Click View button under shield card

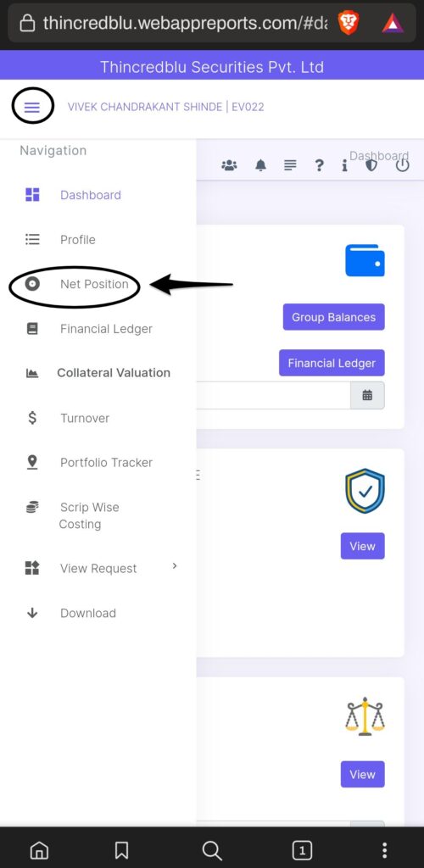pos(363,546)
